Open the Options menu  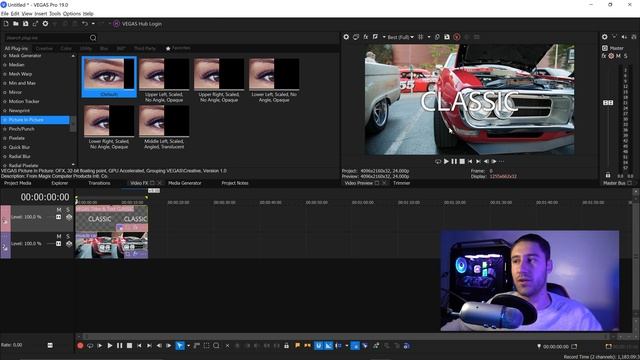72,13
